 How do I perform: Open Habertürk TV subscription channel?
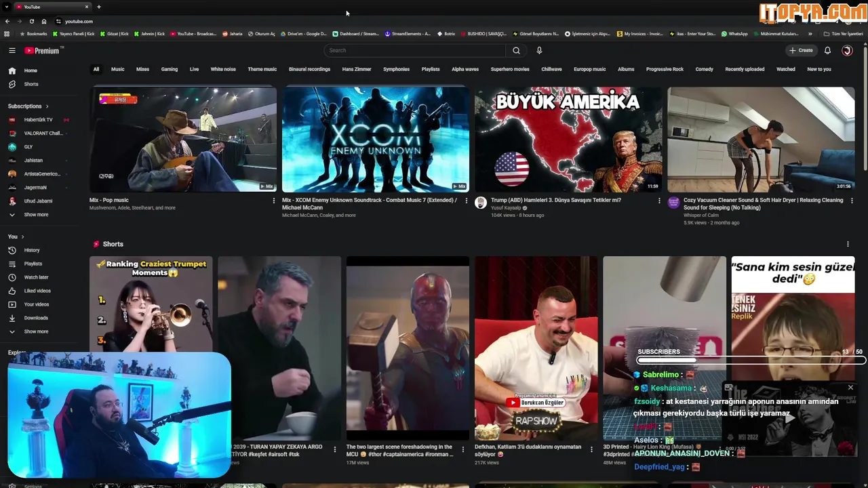tap(38, 120)
